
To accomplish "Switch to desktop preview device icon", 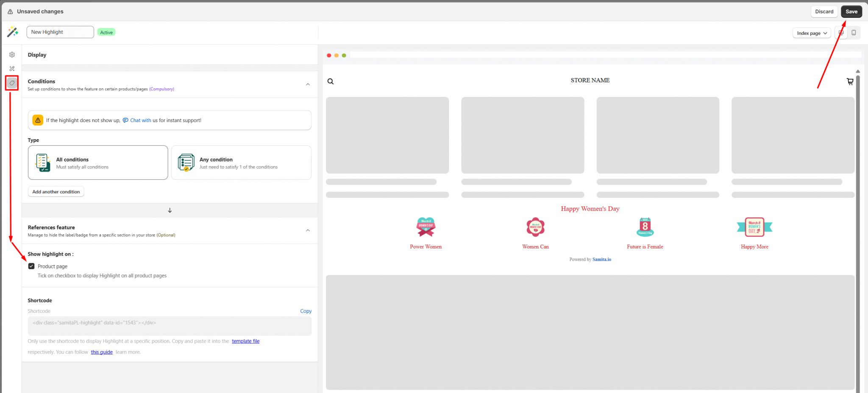I will pos(841,33).
